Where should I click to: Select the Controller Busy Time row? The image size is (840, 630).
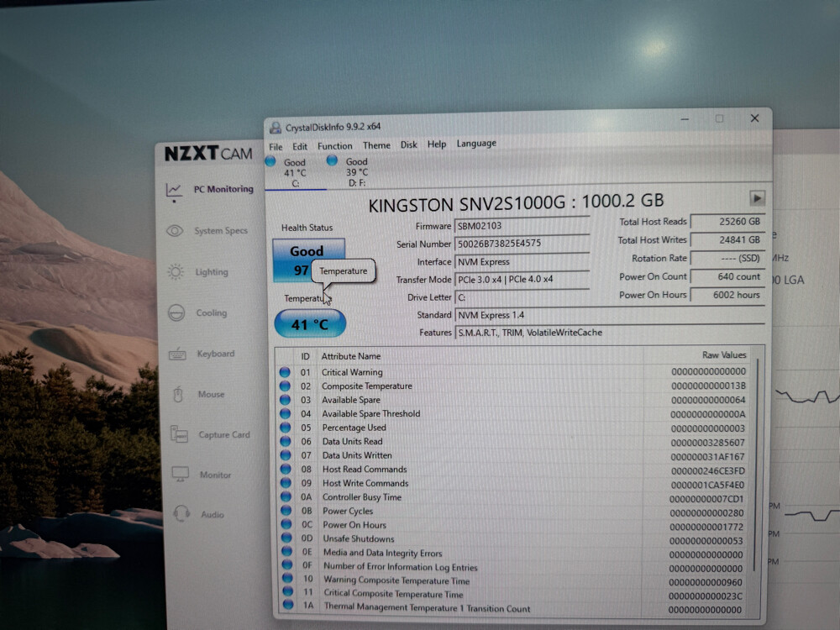point(513,497)
